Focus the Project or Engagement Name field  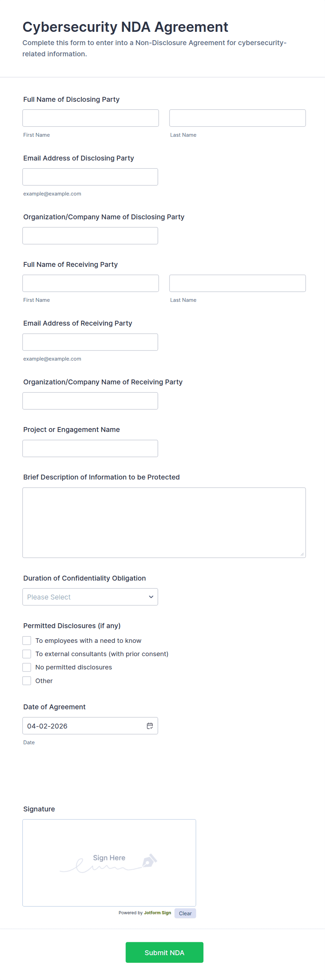(90, 448)
